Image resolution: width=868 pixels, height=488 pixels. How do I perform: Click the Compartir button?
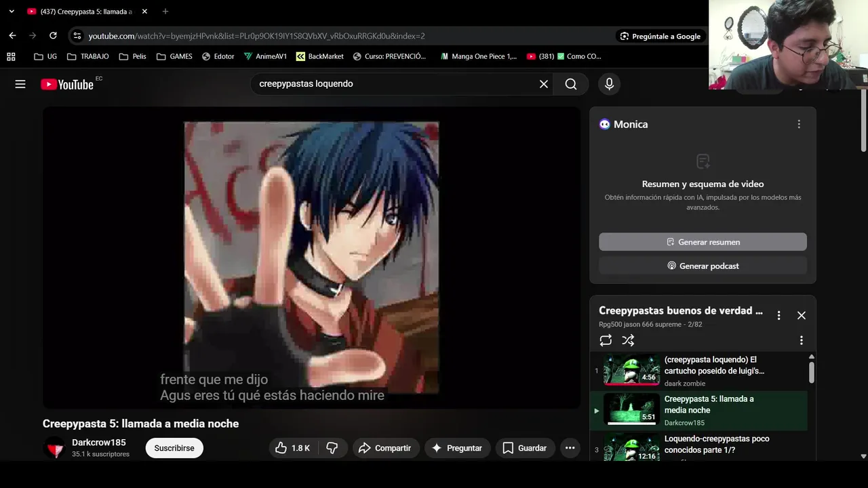(384, 448)
